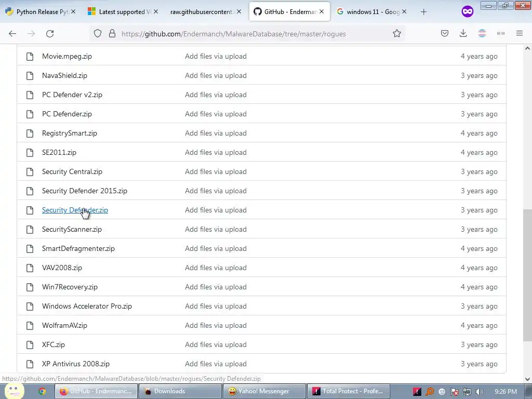Launch Chrome from the taskbar
Viewport: 532px width, 399px height.
pos(42,391)
